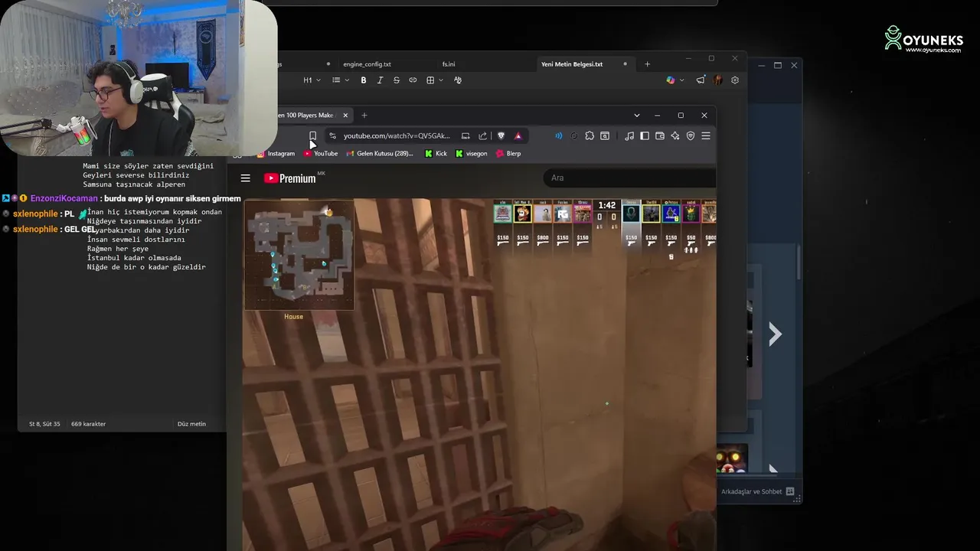
Task: Click the tab search icon in the browser toolbar
Action: point(605,136)
